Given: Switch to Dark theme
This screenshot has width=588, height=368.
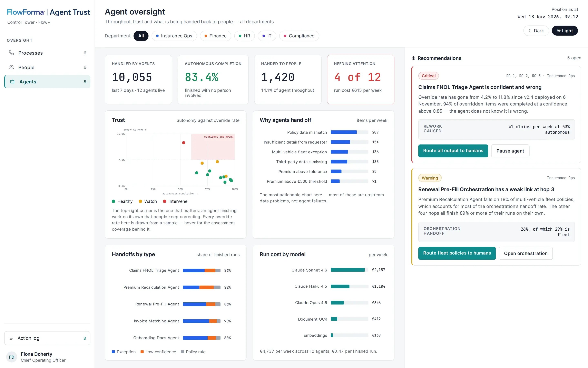Looking at the screenshot, I should point(536,31).
